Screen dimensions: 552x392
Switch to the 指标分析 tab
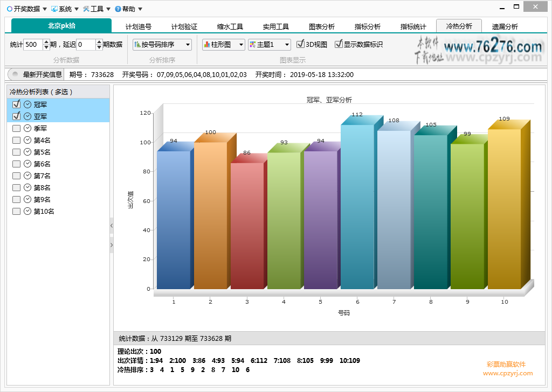[x=367, y=27]
